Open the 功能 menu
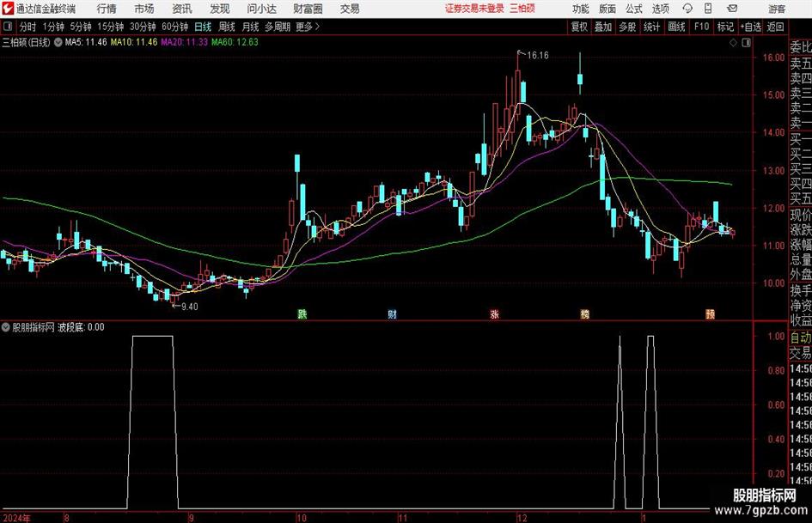 coord(581,9)
